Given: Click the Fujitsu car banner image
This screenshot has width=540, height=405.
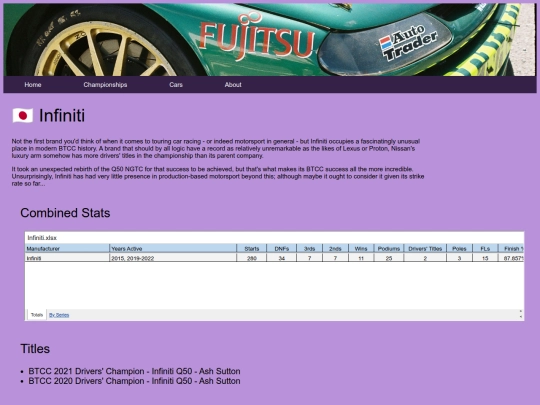Looking at the screenshot, I should pyautogui.click(x=270, y=39).
